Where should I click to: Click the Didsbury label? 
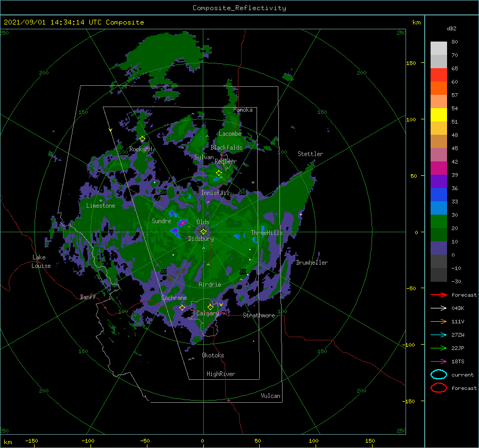pyautogui.click(x=201, y=239)
